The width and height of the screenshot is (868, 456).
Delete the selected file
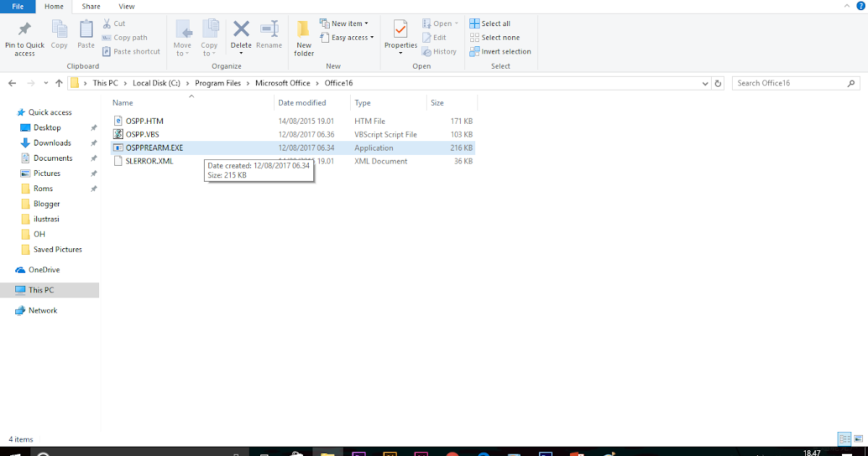pos(241,36)
